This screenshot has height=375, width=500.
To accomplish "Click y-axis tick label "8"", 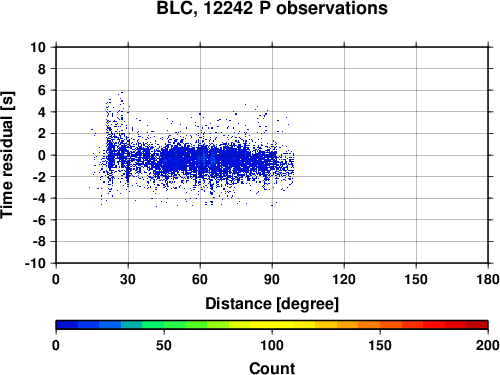I will [x=42, y=69].
